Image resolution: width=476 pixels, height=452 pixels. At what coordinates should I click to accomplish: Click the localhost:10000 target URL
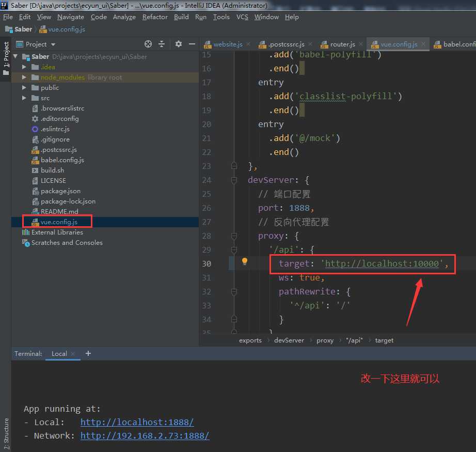382,263
